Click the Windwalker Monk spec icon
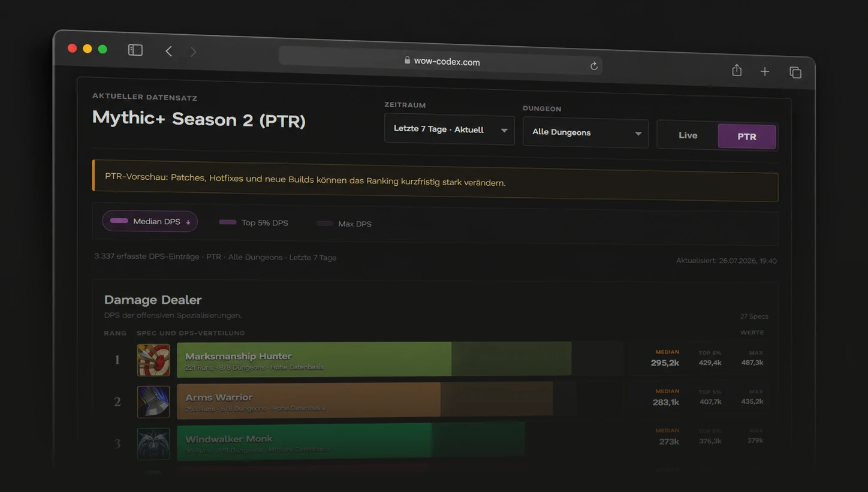The height and width of the screenshot is (492, 868). pos(153,443)
